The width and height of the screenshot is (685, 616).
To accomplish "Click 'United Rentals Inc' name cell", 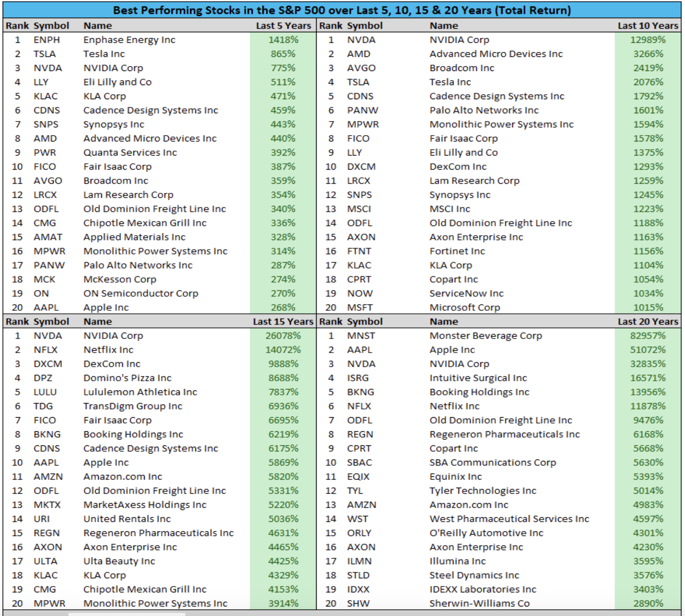I will [127, 519].
